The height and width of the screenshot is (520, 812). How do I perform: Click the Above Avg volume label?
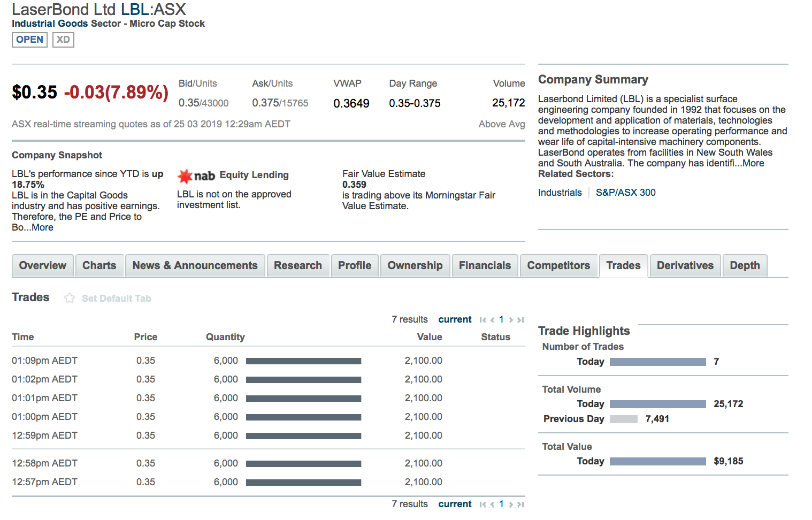click(x=502, y=124)
